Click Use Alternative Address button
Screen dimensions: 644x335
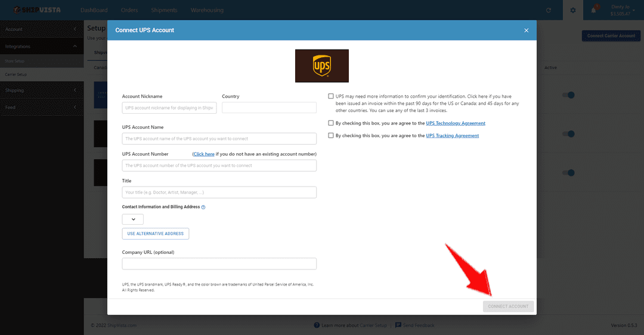155,234
